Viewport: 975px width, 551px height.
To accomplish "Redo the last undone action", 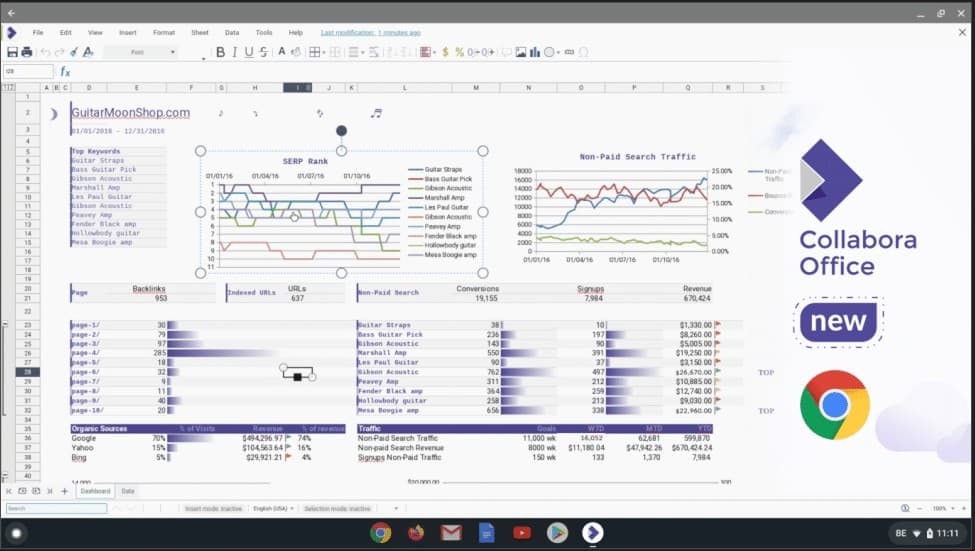I will (x=60, y=52).
